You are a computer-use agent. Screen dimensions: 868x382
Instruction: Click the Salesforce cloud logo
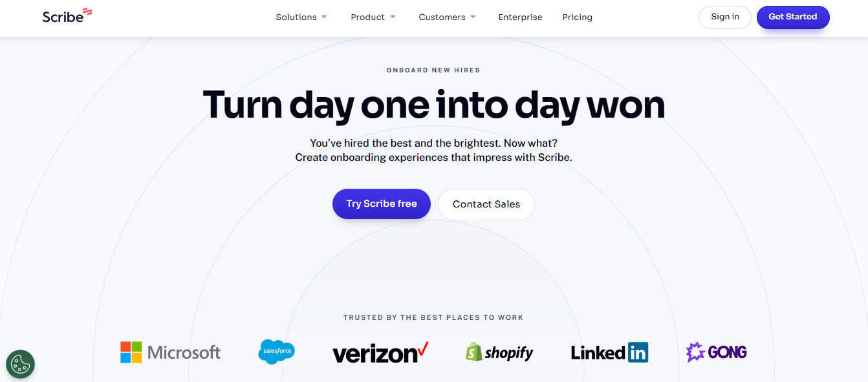(x=276, y=352)
